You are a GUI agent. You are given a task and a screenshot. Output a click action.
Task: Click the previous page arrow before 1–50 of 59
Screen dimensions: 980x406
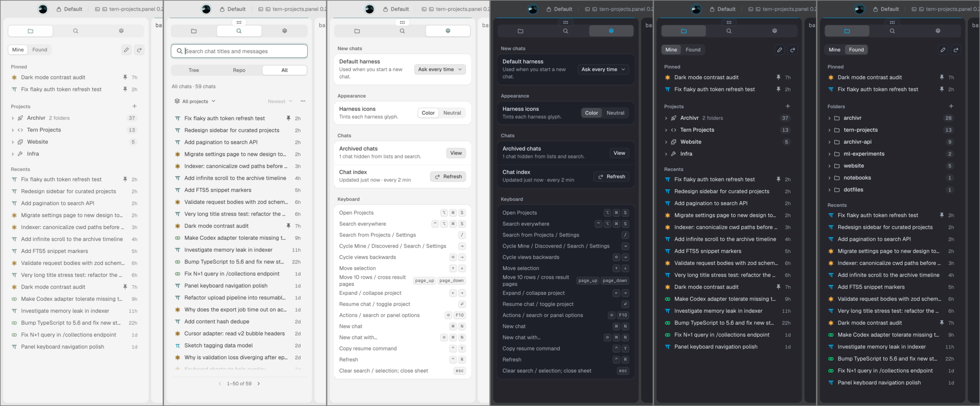[x=220, y=383]
